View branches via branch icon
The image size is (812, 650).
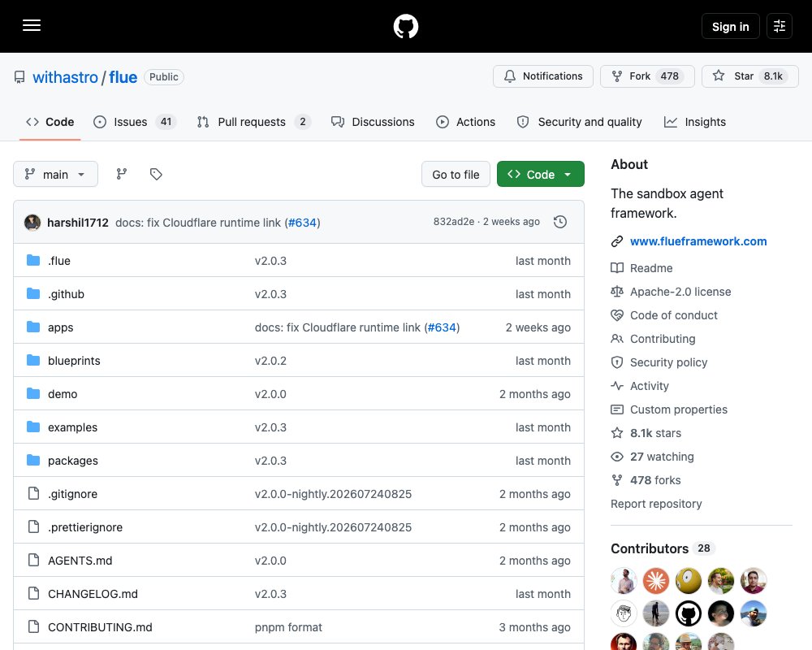click(122, 174)
